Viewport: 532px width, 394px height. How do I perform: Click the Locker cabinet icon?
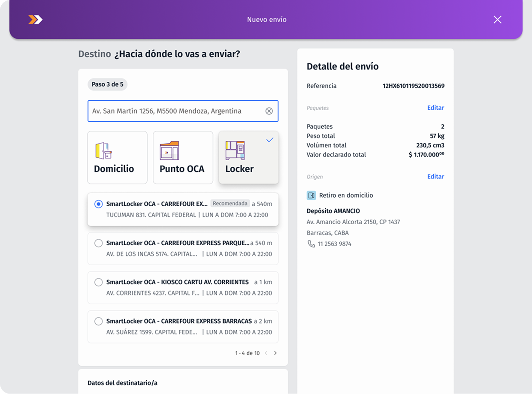click(x=235, y=150)
